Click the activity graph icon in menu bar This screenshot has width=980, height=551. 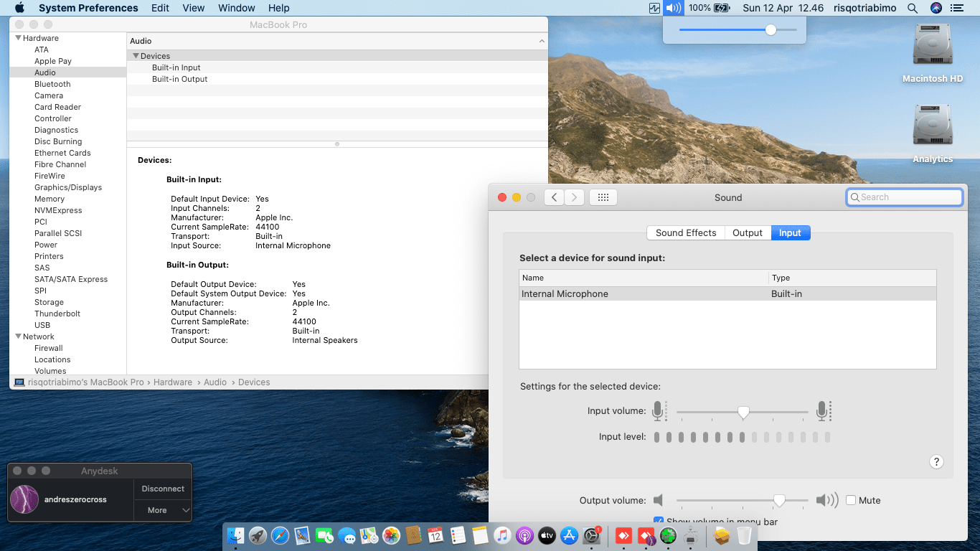pos(654,8)
